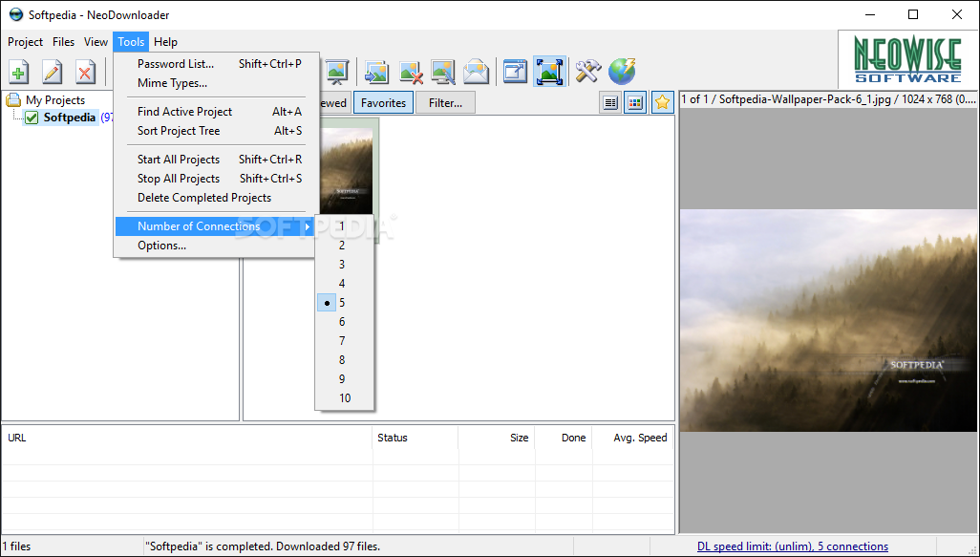Click the wallpaper thumbnail in file list
This screenshot has width=980, height=557.
click(349, 170)
